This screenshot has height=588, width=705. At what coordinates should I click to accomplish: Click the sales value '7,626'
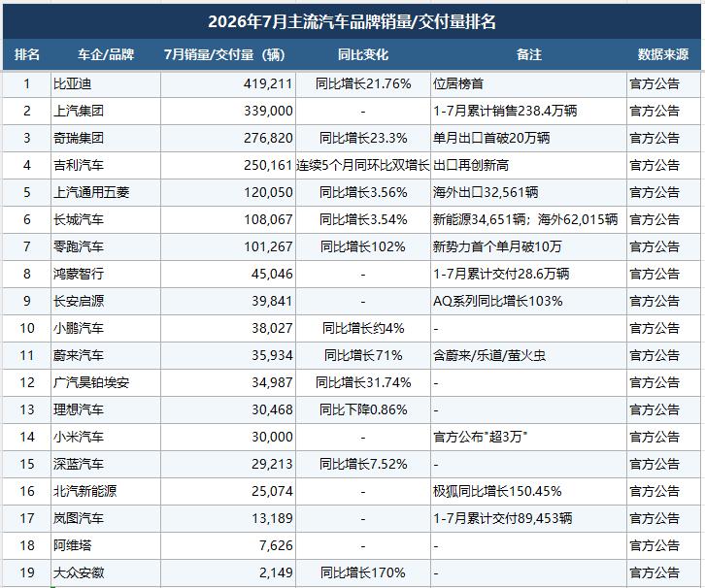tap(276, 545)
